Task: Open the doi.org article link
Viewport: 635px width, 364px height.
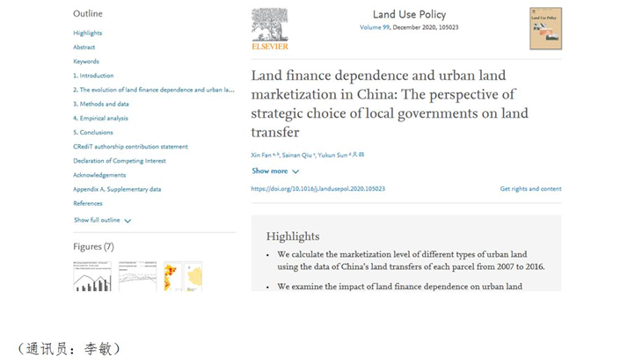Action: pyautogui.click(x=317, y=189)
